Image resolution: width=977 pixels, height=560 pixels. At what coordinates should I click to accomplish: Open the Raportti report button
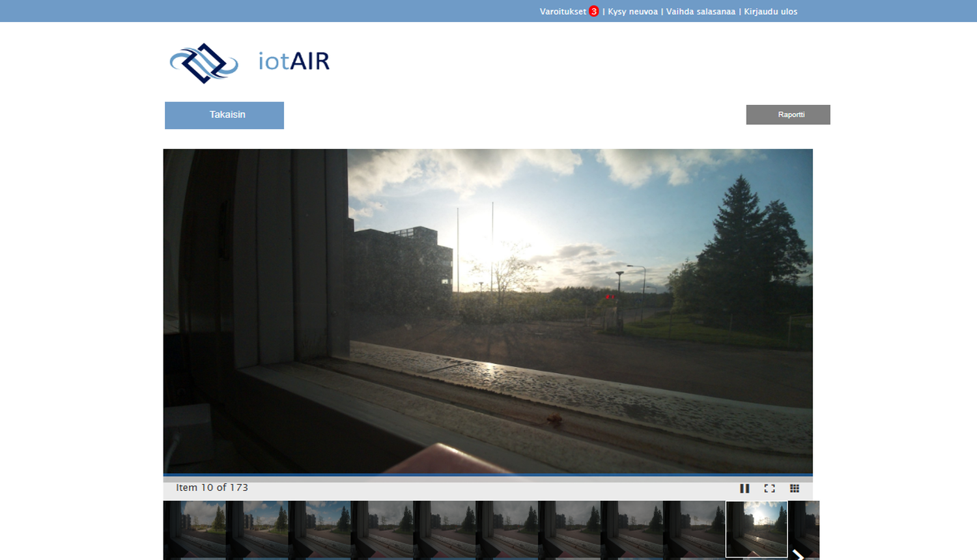tap(788, 115)
